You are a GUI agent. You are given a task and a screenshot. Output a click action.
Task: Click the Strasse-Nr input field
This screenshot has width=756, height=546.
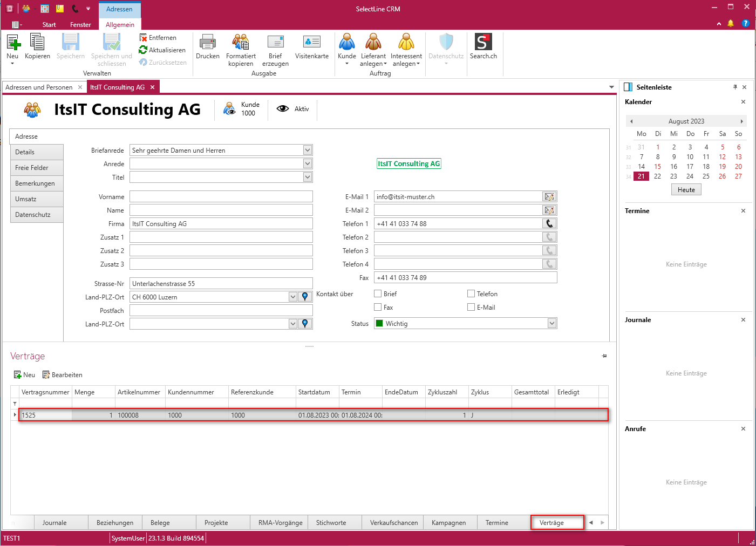coord(221,283)
